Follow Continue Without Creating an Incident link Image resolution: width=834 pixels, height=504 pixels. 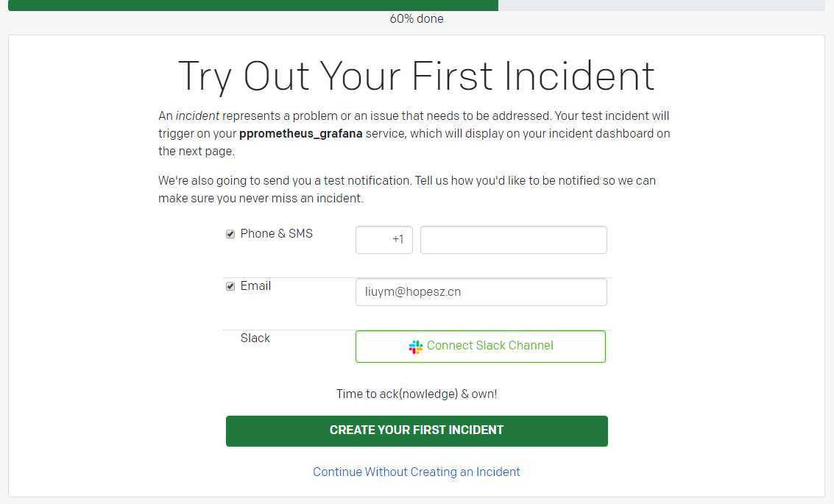tap(417, 472)
